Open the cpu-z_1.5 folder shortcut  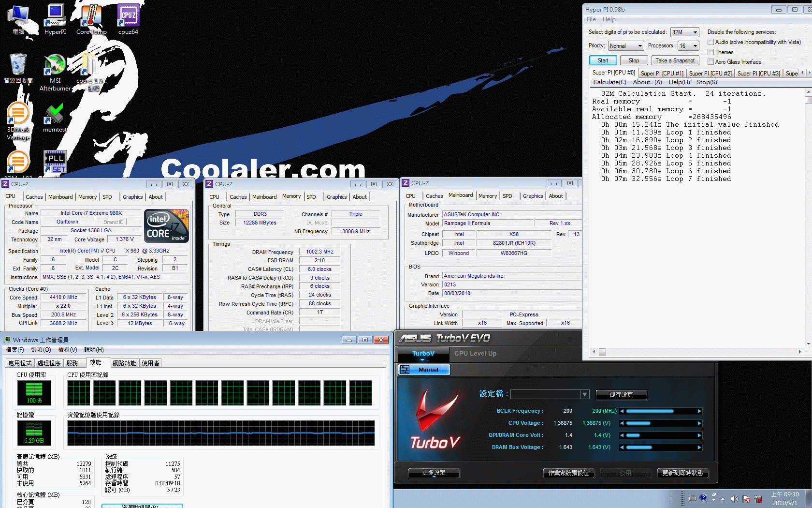pyautogui.click(x=91, y=72)
